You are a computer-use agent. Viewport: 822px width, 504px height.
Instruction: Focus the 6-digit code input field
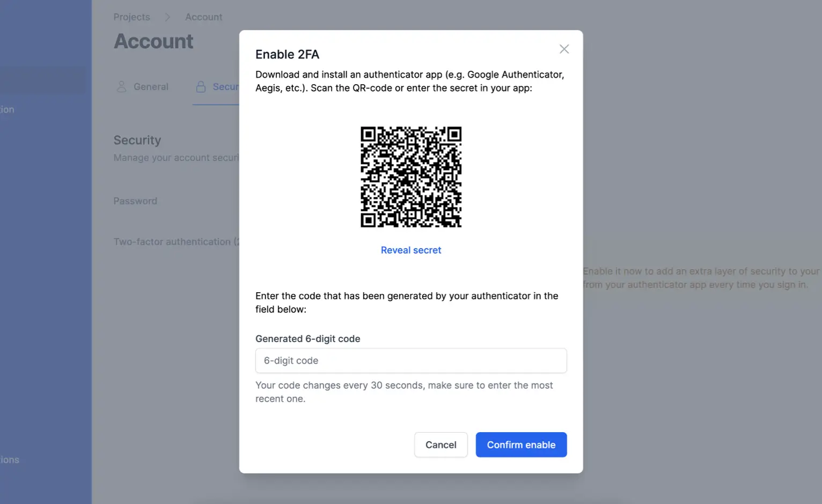(x=411, y=360)
